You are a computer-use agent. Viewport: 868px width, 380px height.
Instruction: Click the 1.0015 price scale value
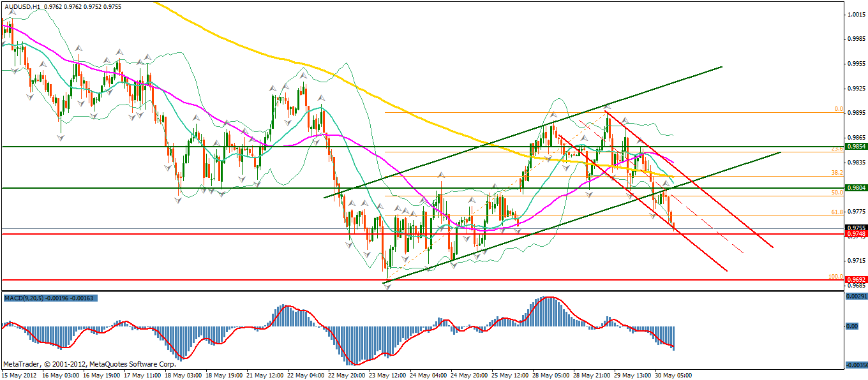(x=855, y=14)
